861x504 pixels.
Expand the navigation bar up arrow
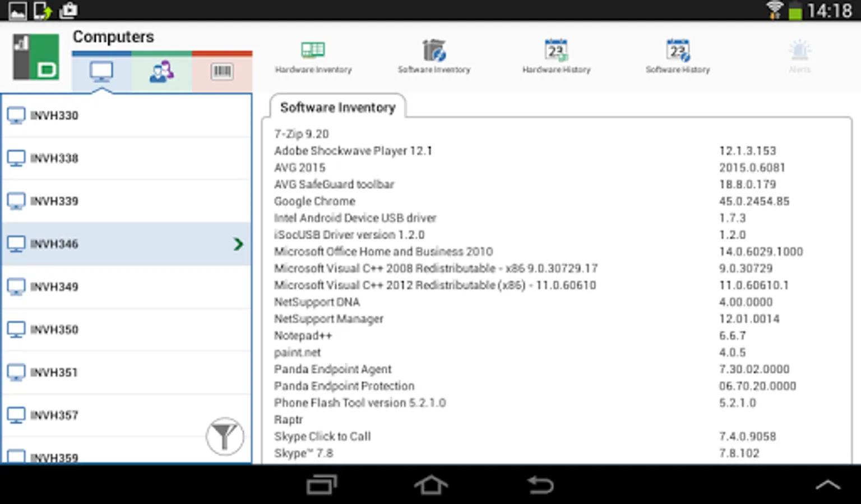pos(827,485)
